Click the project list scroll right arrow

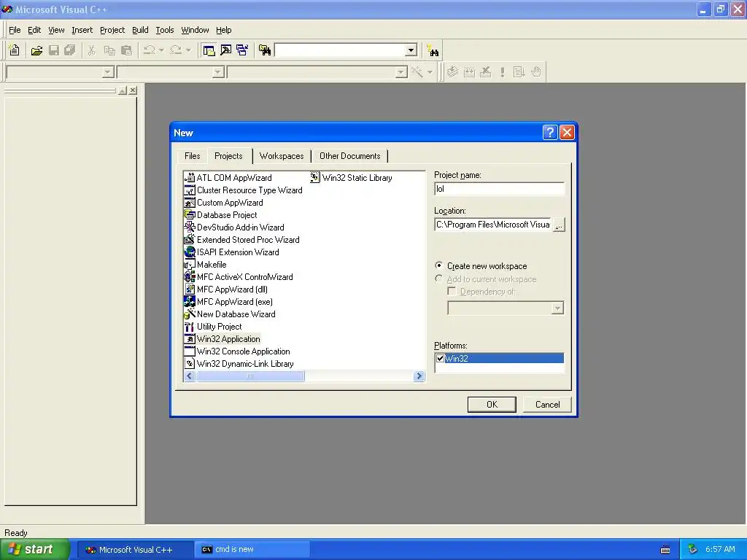point(419,376)
